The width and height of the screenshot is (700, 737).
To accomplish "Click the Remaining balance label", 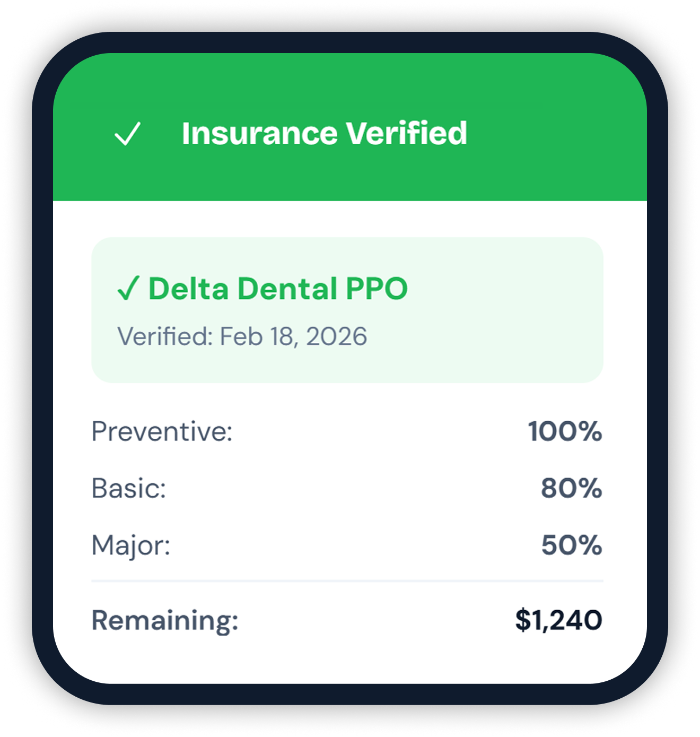I will (x=165, y=620).
